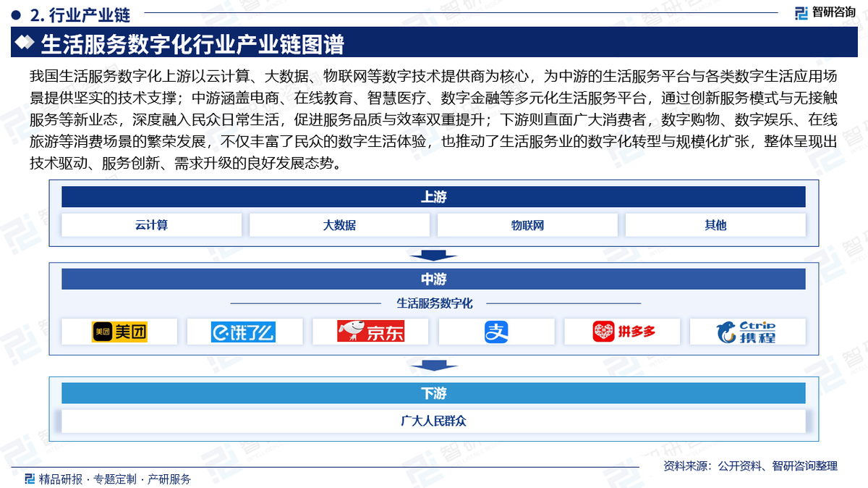
Task: Click the Meituan logo
Action: click(119, 332)
